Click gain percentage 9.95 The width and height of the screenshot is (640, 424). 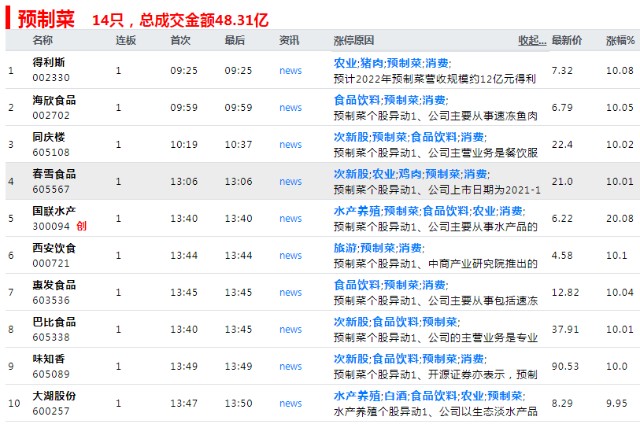pos(616,403)
